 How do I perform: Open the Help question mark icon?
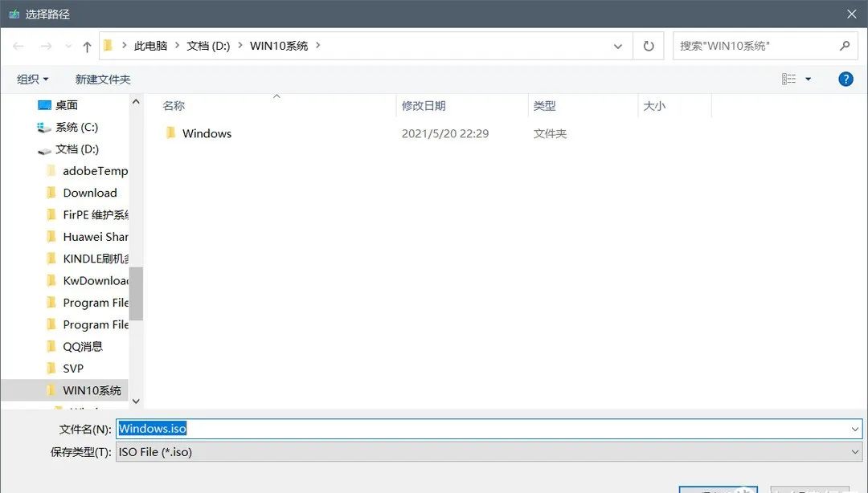point(845,79)
